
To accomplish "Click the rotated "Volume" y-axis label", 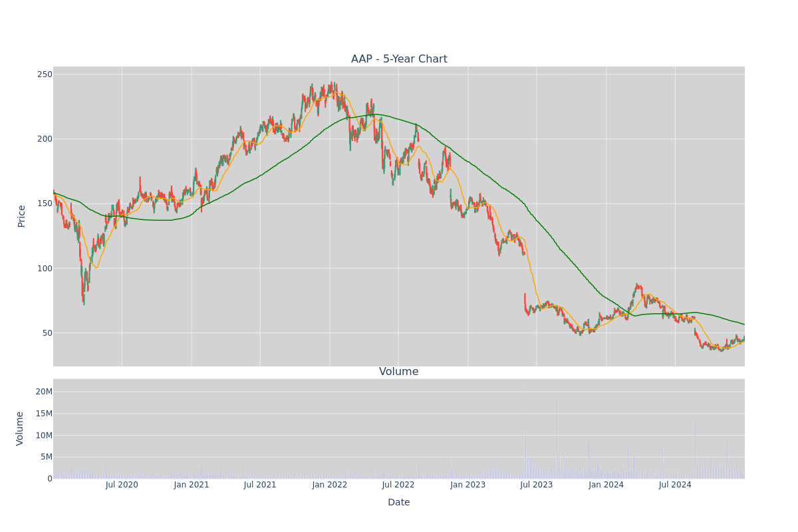I will click(x=20, y=428).
